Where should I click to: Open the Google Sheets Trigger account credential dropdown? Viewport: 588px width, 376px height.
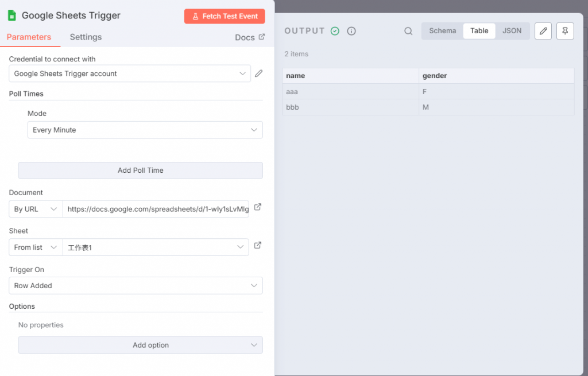130,73
